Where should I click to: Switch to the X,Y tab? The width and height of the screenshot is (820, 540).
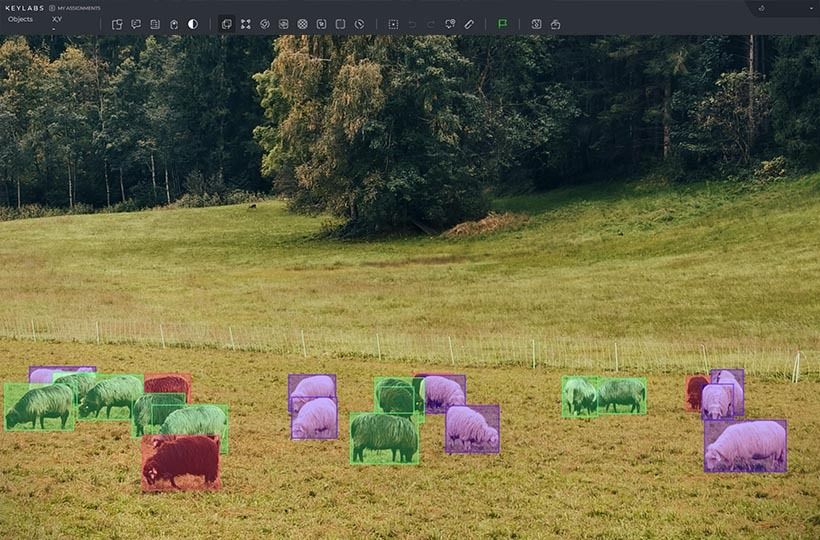(57, 19)
